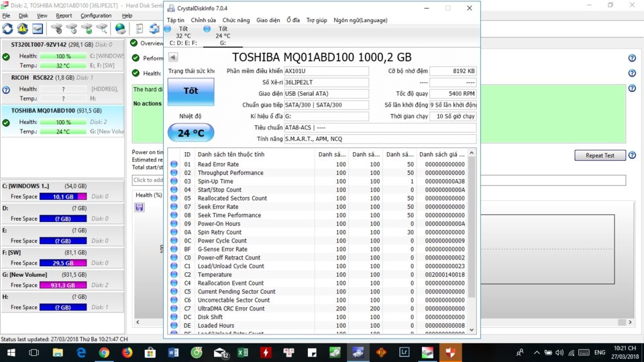
Task: Click status circle of Read Error Rate row
Action: pyautogui.click(x=174, y=164)
